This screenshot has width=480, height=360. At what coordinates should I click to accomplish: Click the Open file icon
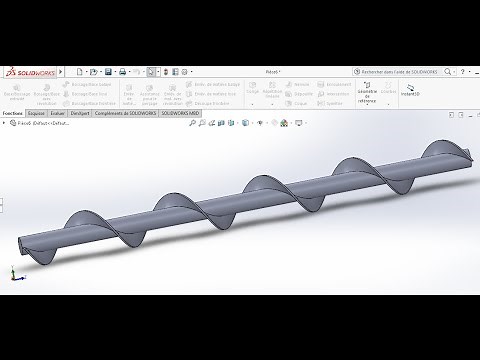(x=93, y=72)
